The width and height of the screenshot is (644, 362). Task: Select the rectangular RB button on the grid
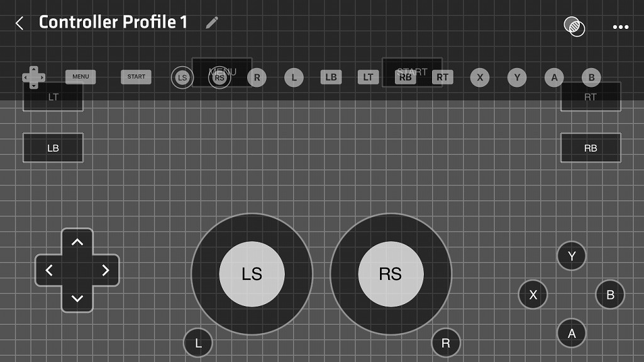click(x=591, y=148)
